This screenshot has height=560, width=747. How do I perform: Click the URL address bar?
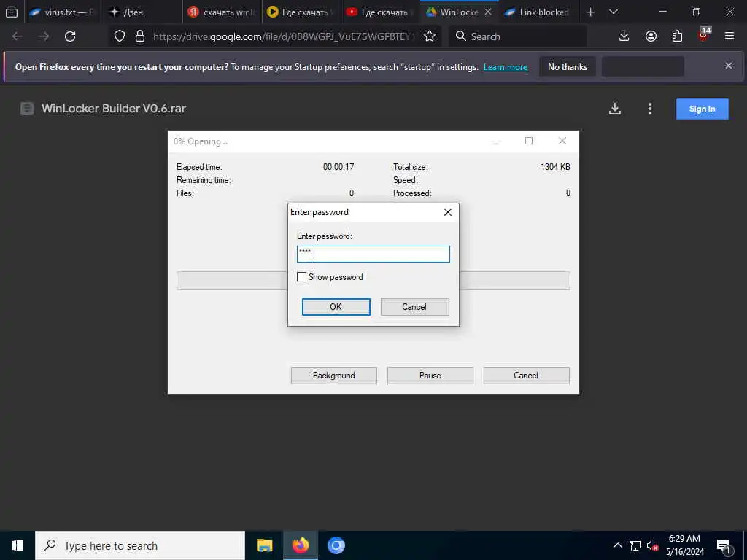tap(284, 36)
